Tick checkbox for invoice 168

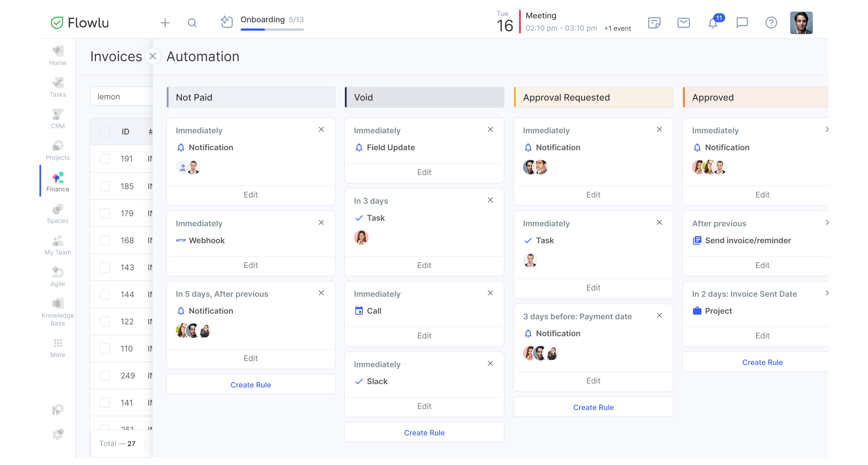pyautogui.click(x=105, y=240)
